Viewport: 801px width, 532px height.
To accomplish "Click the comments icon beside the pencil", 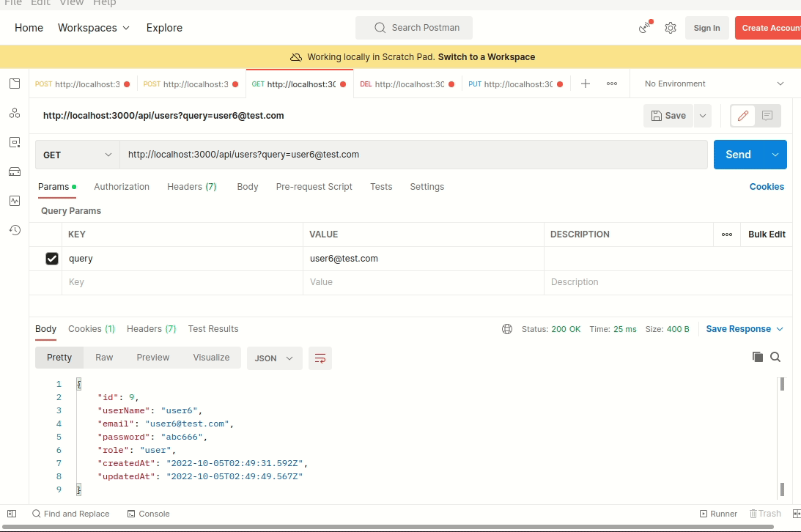I will coord(767,116).
